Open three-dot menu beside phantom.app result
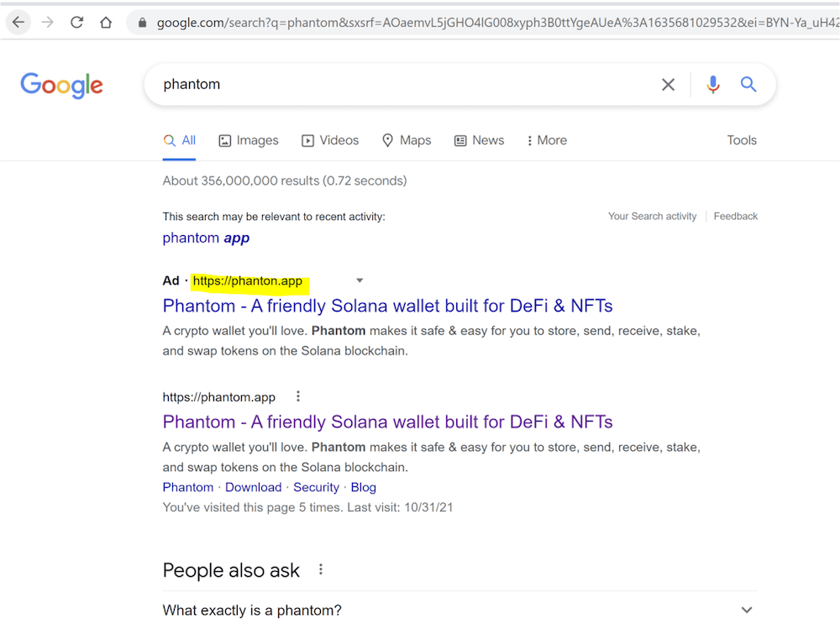Image resolution: width=840 pixels, height=629 pixels. point(298,396)
